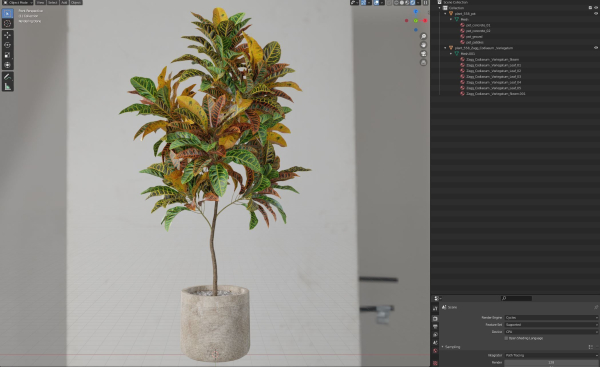Open the Feature Set dropdown
The image size is (600, 367).
tap(551, 325)
